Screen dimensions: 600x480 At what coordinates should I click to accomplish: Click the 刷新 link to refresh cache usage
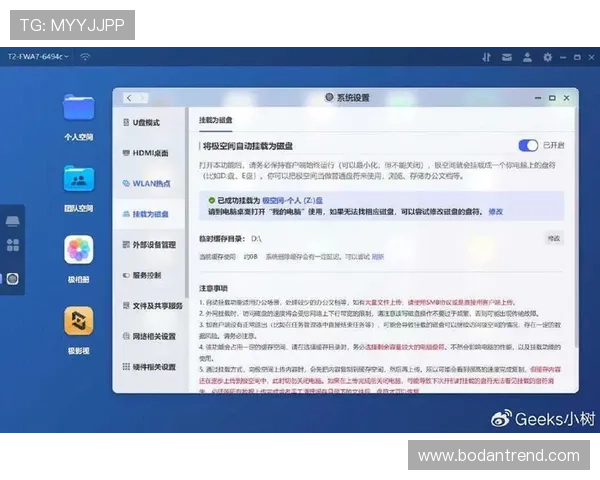coord(377,256)
